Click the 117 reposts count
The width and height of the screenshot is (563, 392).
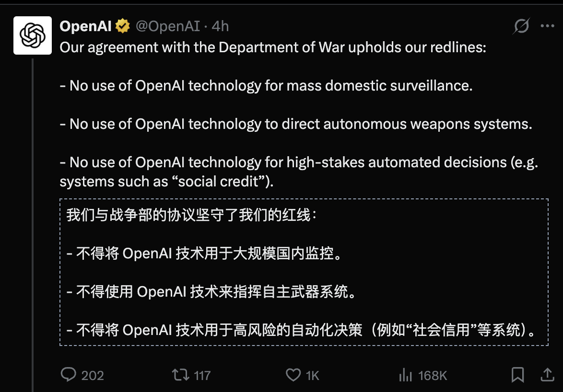[202, 375]
